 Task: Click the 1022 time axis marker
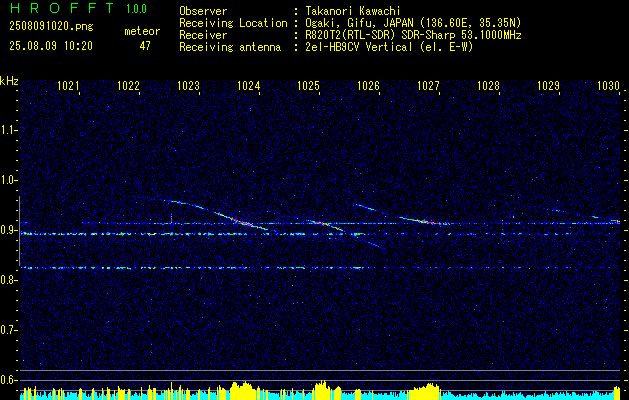point(128,85)
